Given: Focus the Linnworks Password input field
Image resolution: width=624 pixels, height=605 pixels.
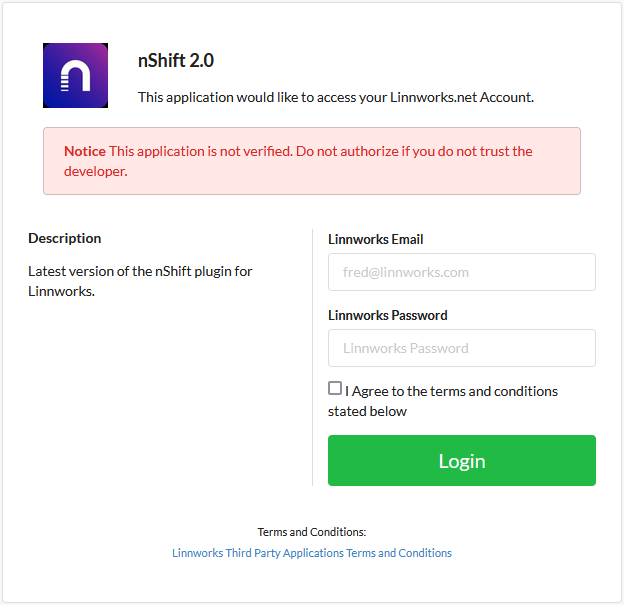Looking at the screenshot, I should (462, 348).
